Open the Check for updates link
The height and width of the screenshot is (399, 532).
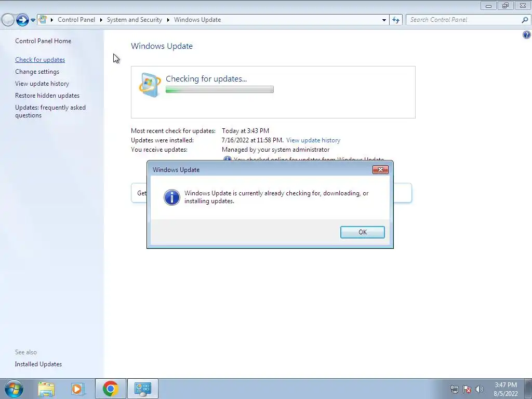[40, 60]
